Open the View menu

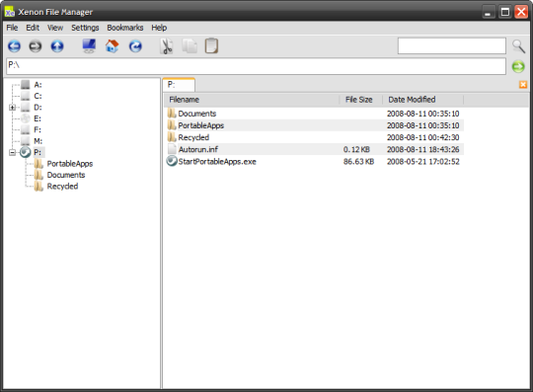click(55, 28)
